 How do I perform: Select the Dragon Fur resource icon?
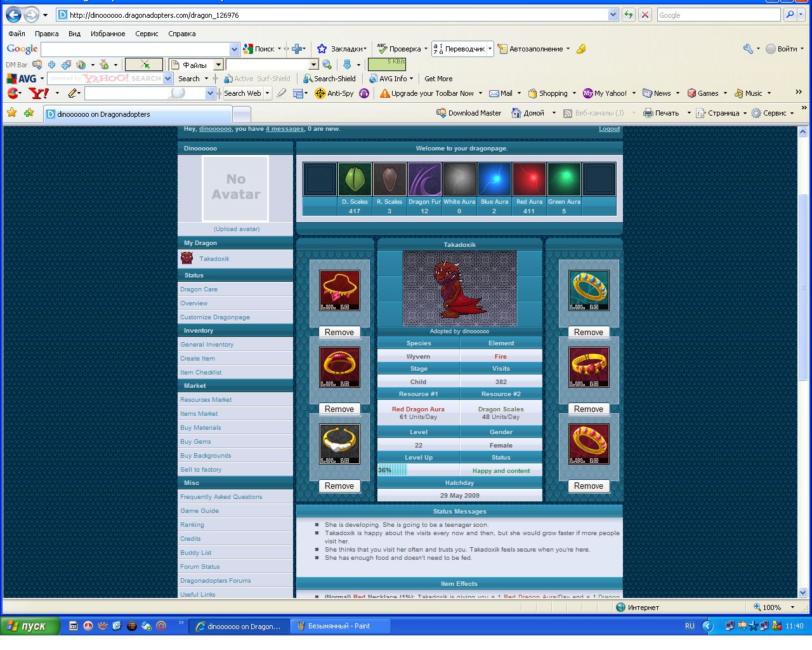(x=424, y=180)
